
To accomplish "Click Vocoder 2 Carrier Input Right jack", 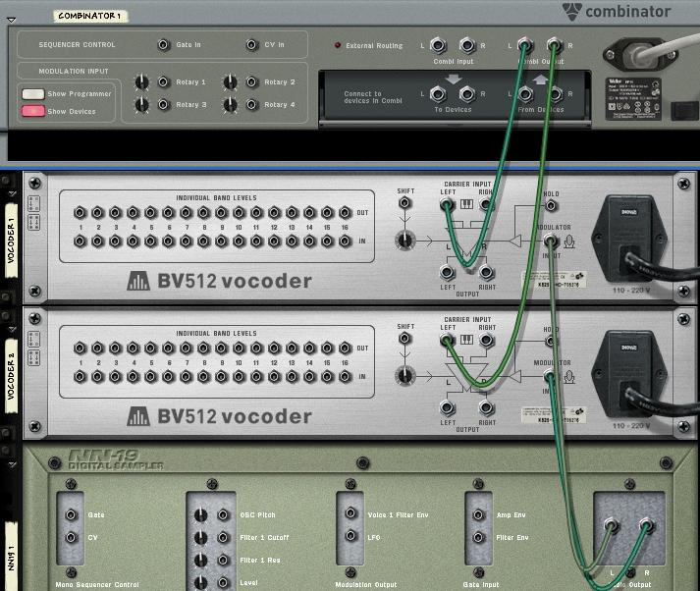I will [486, 340].
